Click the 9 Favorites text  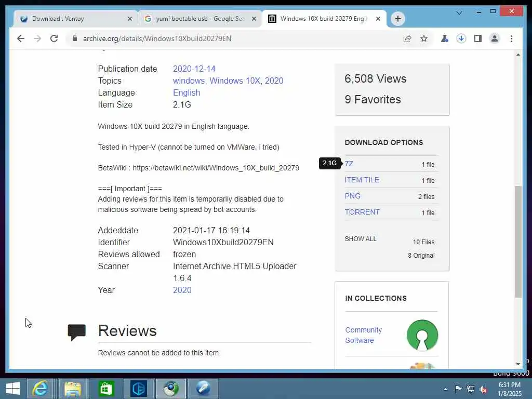point(373,99)
